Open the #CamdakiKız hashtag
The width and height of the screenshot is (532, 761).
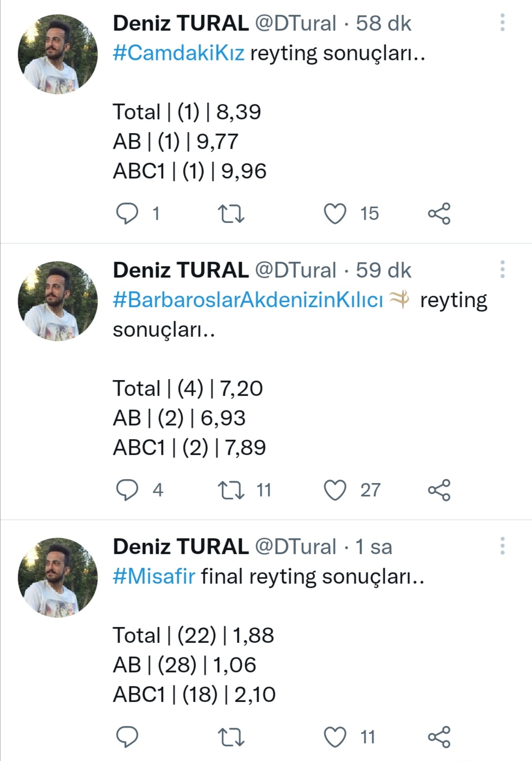tap(178, 53)
